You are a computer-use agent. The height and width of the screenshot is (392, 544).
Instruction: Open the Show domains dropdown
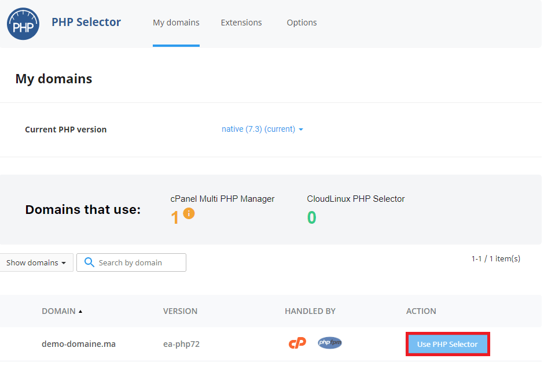tap(36, 262)
